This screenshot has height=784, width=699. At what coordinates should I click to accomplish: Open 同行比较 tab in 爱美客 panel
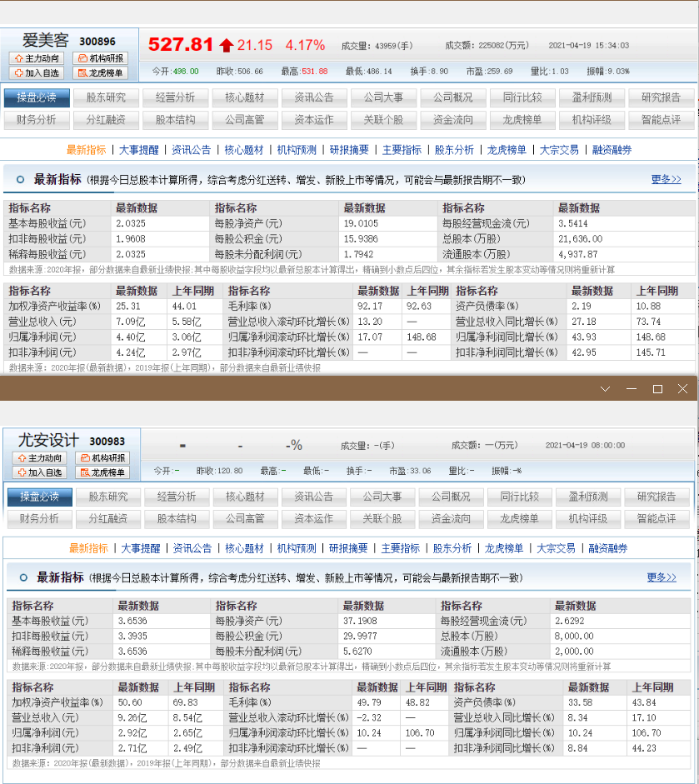[x=522, y=97]
